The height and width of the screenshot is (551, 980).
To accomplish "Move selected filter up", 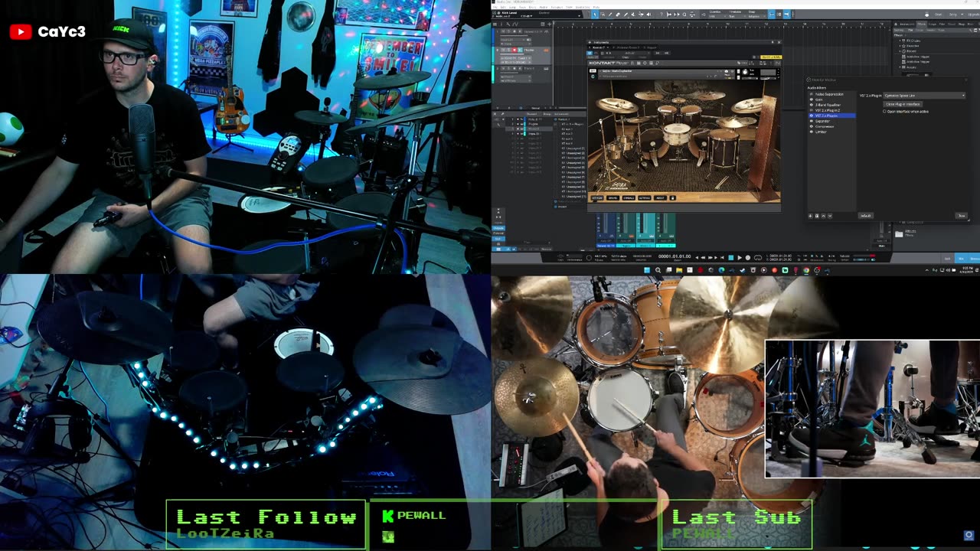I will click(x=823, y=216).
